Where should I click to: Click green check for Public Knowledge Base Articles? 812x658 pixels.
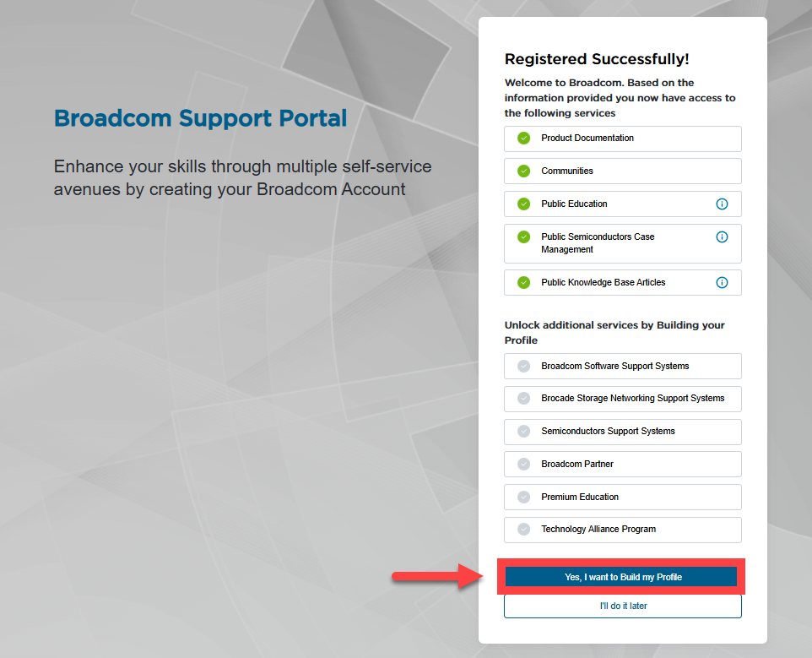pyautogui.click(x=523, y=282)
